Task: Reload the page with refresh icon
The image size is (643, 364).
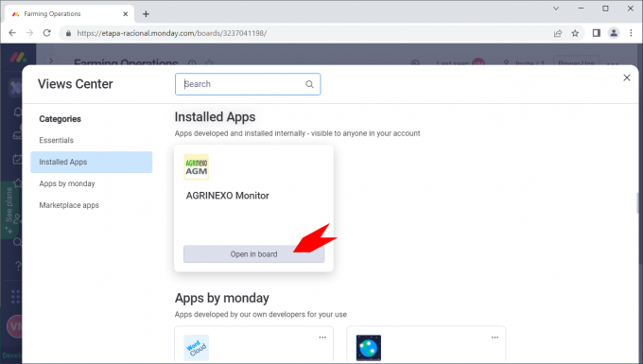Action: pyautogui.click(x=46, y=33)
